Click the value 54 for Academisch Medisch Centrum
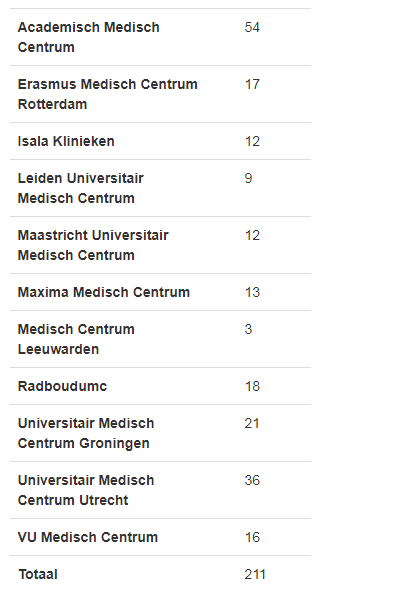Screen dimensions: 398x599 click(252, 28)
